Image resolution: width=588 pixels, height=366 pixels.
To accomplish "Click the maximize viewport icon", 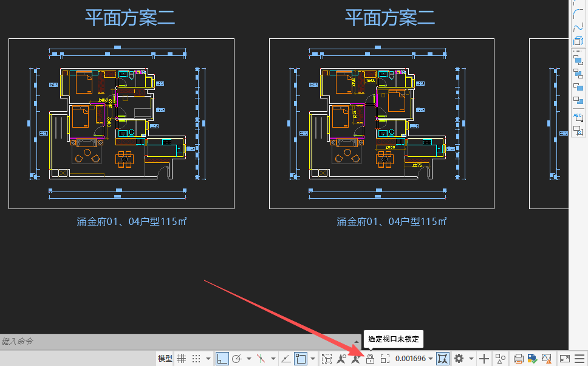I will tap(385, 359).
